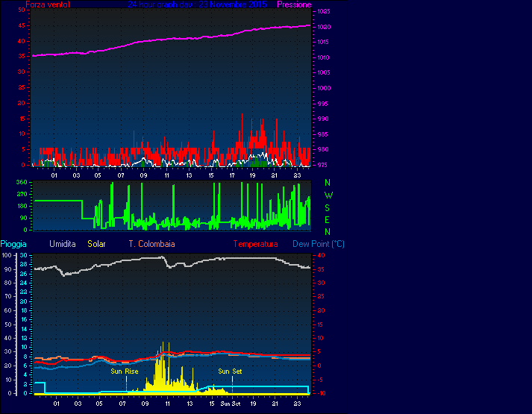The image size is (532, 414).
Task: Select the cyan 'Pioggia' legend label
Action: (x=13, y=244)
